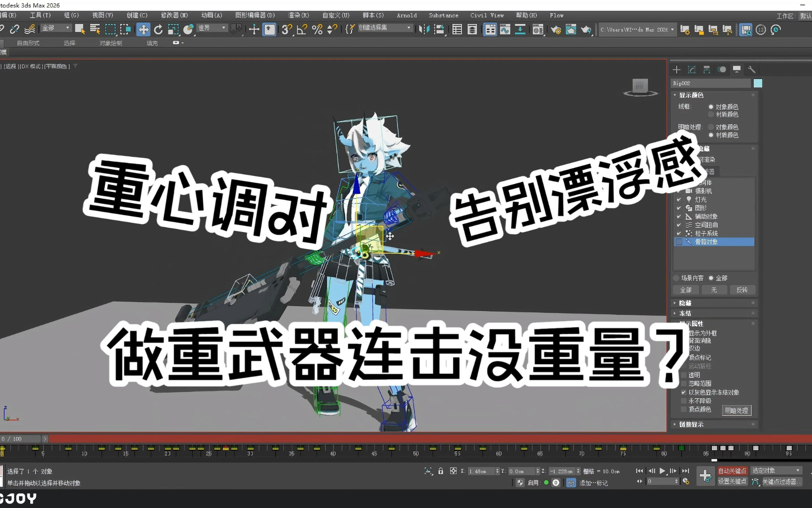Image resolution: width=812 pixels, height=508 pixels.
Task: Select shaded Material Color radio
Action: click(711, 135)
